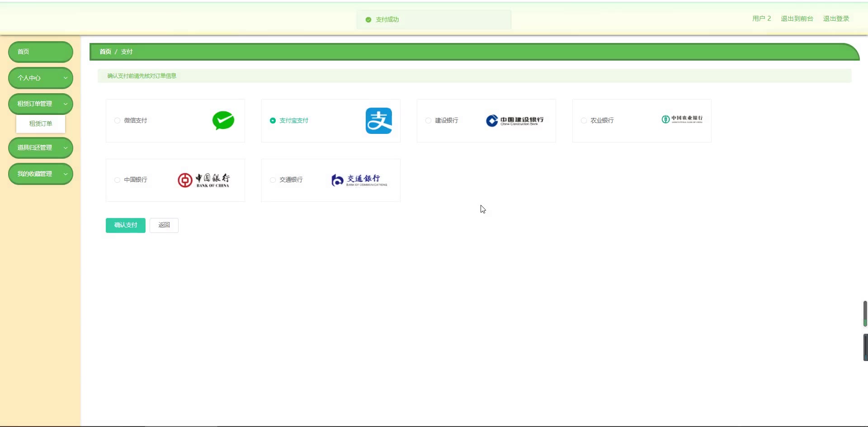
Task: Click the 返回 button
Action: 164,225
